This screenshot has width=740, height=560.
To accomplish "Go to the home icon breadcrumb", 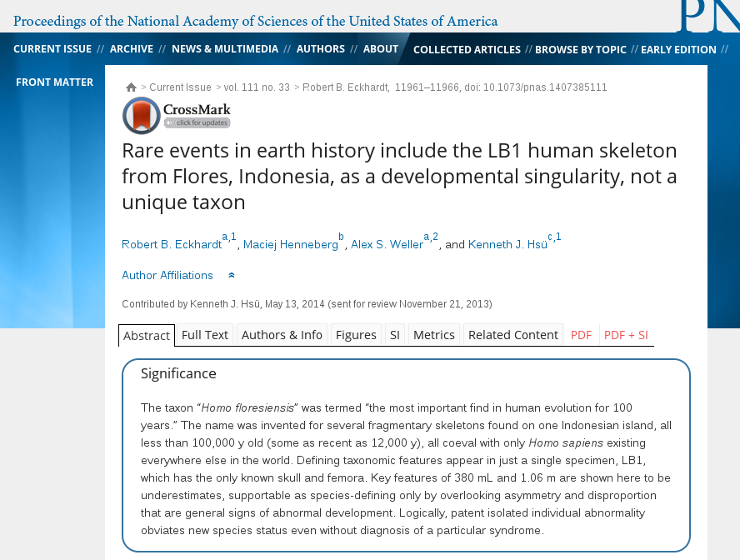I will pyautogui.click(x=131, y=87).
